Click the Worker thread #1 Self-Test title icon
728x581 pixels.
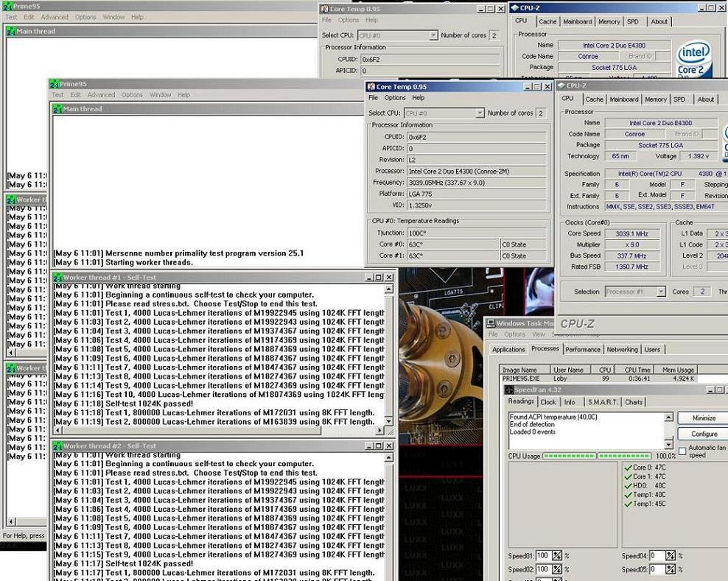pos(57,278)
